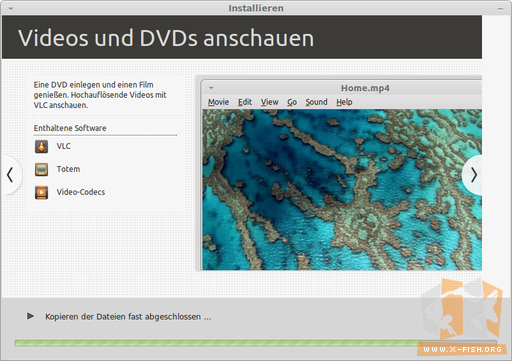Open the Go menu
This screenshot has height=361, width=512.
(x=292, y=102)
